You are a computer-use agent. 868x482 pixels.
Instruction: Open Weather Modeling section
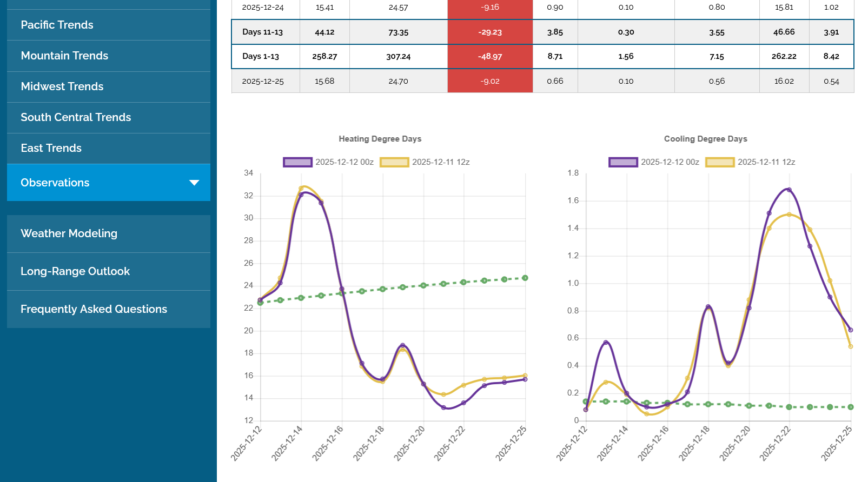coord(69,233)
